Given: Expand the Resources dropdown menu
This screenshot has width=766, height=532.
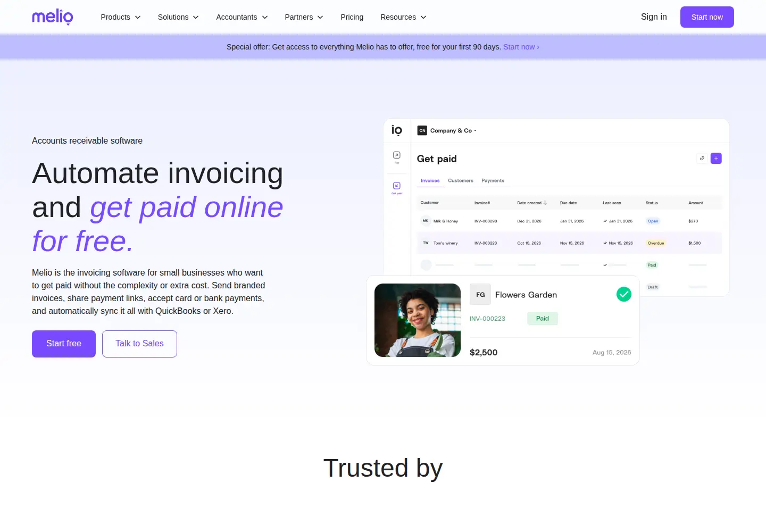Looking at the screenshot, I should pos(404,17).
